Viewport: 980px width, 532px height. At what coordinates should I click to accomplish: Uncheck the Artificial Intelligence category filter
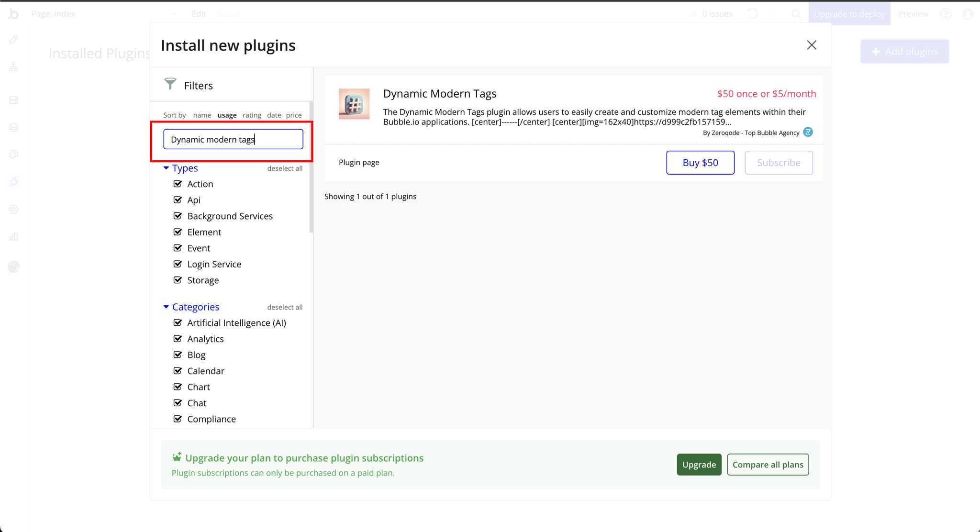pyautogui.click(x=178, y=322)
